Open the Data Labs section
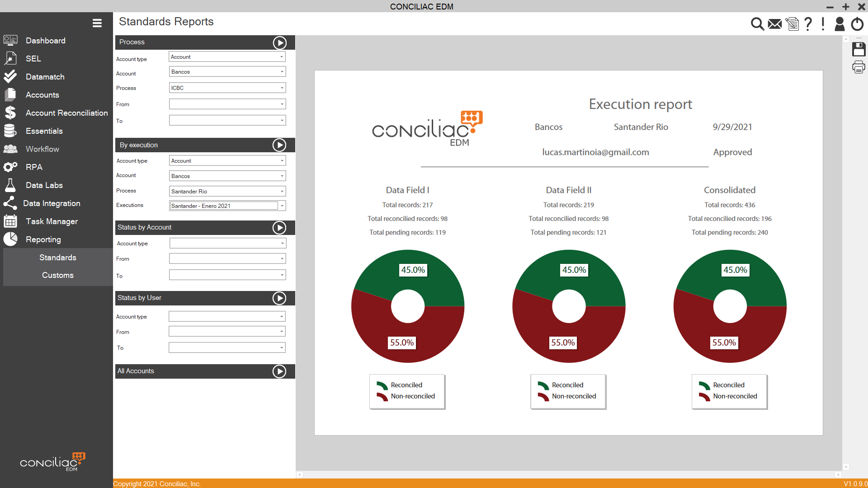This screenshot has height=488, width=868. (x=44, y=185)
